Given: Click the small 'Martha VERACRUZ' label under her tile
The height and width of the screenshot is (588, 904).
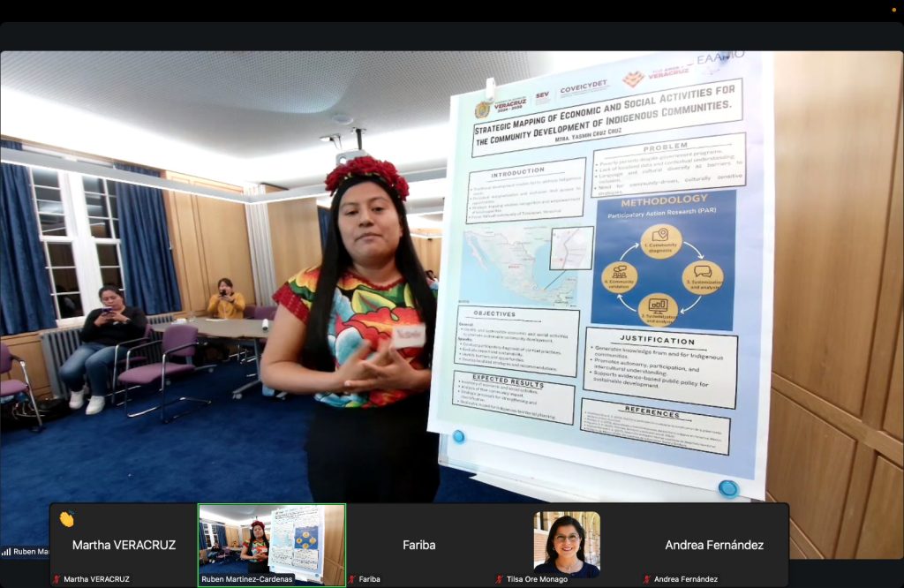Looking at the screenshot, I should (x=96, y=579).
